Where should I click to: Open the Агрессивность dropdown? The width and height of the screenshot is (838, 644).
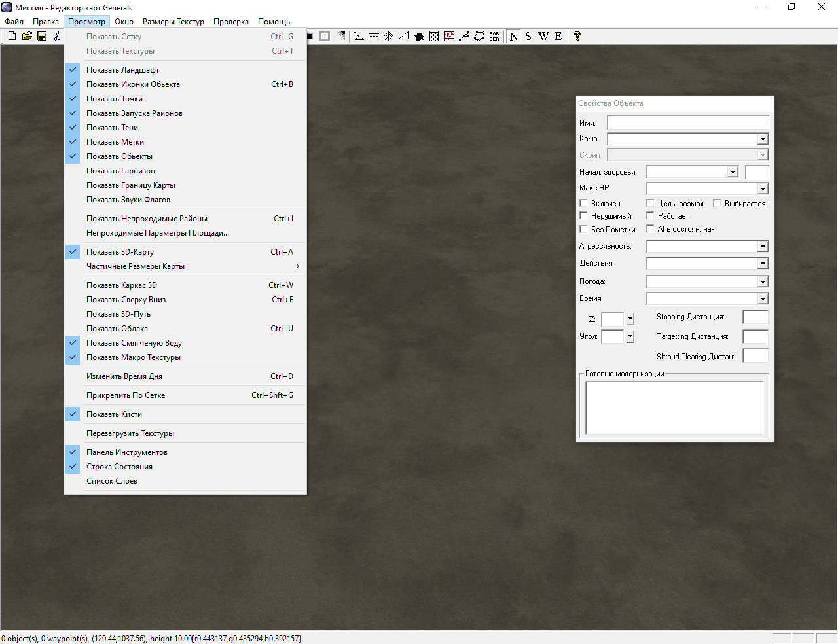763,247
